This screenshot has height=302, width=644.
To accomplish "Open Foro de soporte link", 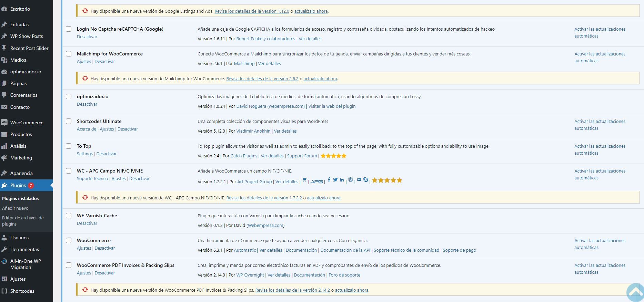I will pos(344,275).
